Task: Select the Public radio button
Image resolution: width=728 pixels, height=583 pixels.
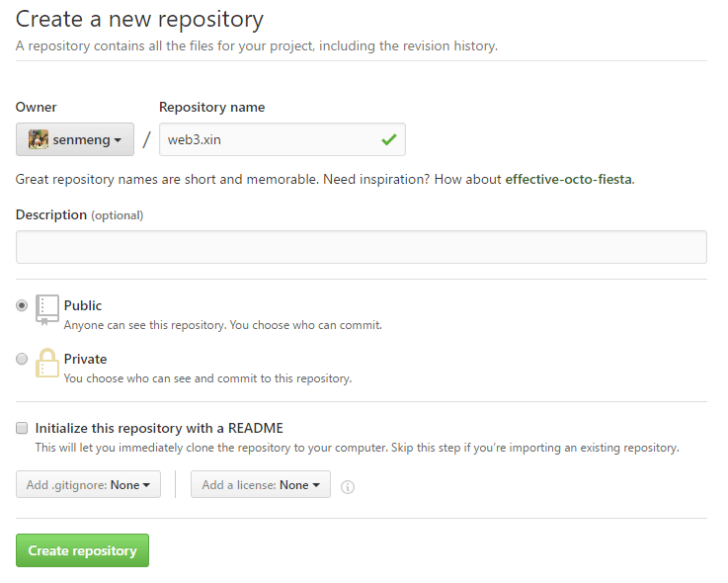Action: coord(22,306)
